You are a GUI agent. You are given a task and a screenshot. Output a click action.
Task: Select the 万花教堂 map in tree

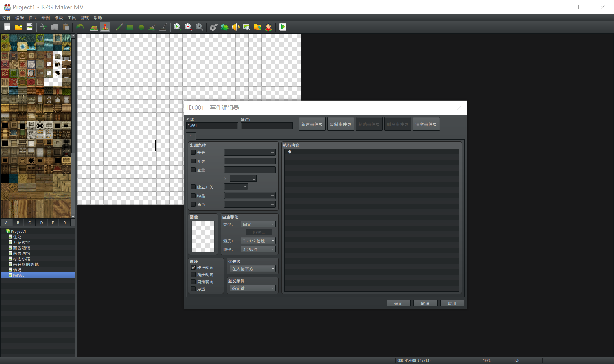point(21,242)
